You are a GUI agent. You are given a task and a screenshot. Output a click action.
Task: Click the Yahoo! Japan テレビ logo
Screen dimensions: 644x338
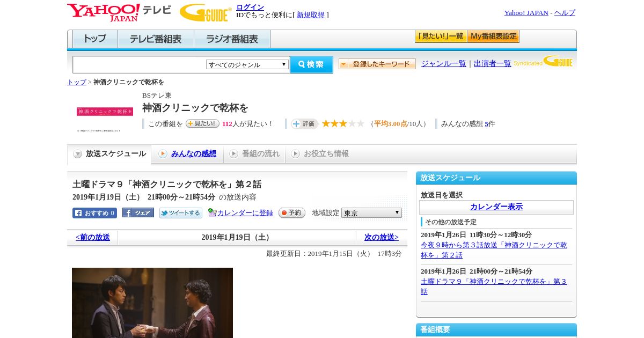[119, 12]
